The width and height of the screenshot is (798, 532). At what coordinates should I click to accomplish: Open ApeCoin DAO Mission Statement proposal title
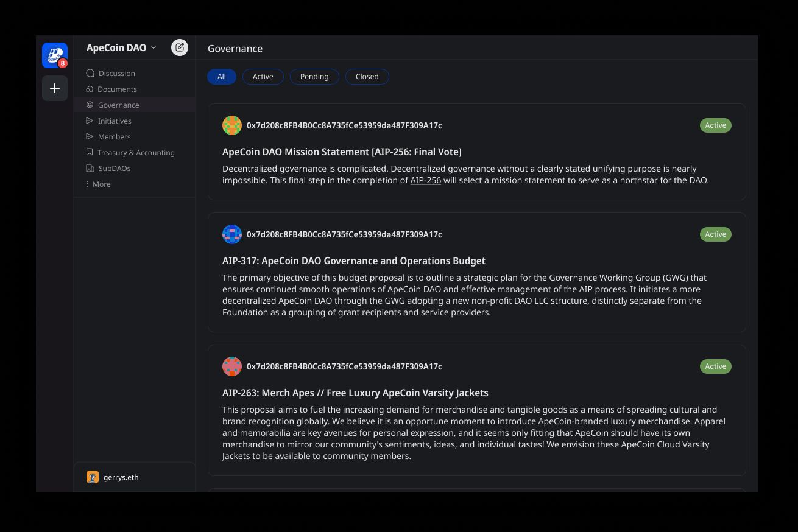342,152
